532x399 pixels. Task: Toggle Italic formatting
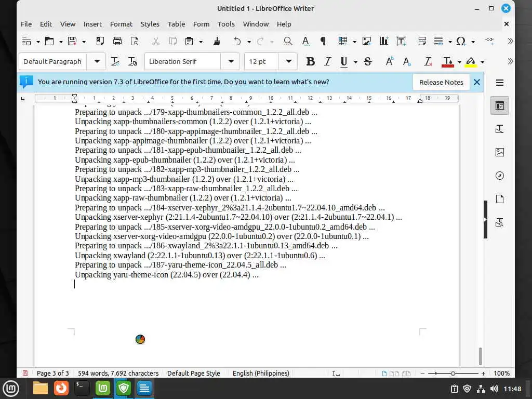coord(327,61)
